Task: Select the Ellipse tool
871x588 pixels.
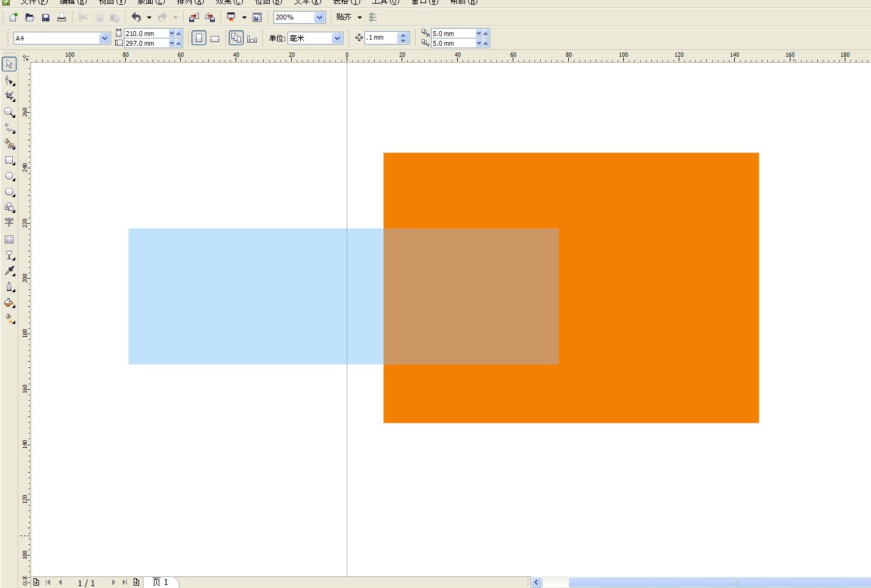Action: pos(9,176)
